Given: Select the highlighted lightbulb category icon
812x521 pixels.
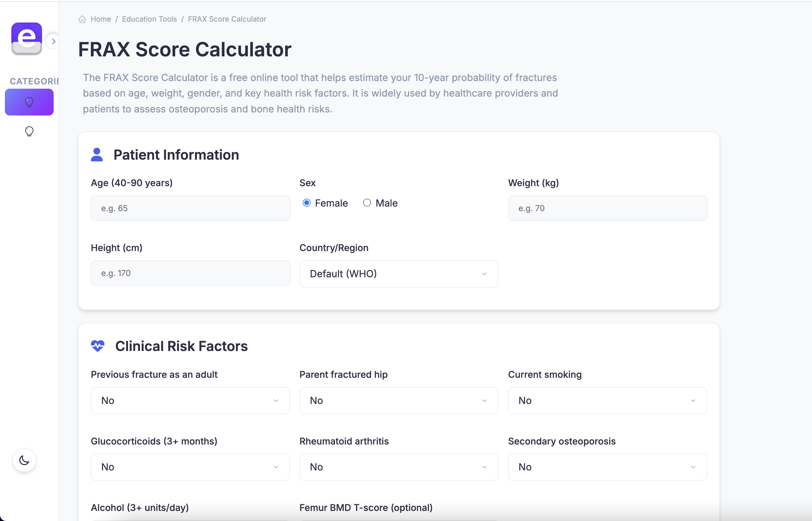Looking at the screenshot, I should (x=29, y=102).
